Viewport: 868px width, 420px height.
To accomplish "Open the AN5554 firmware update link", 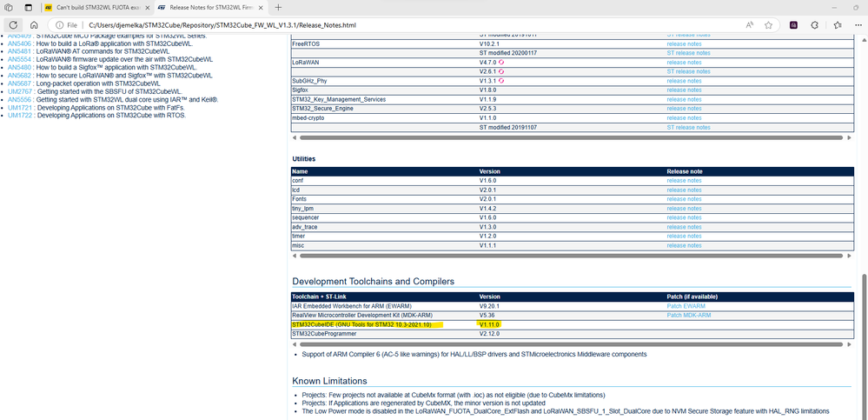I will [x=21, y=59].
